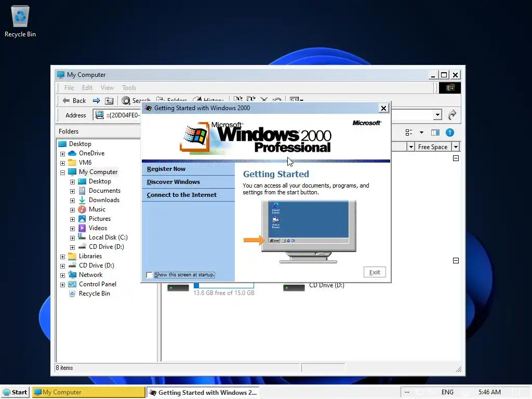Show hidden tray icons ellipsis
The height and width of the screenshot is (399, 532).
point(407,392)
